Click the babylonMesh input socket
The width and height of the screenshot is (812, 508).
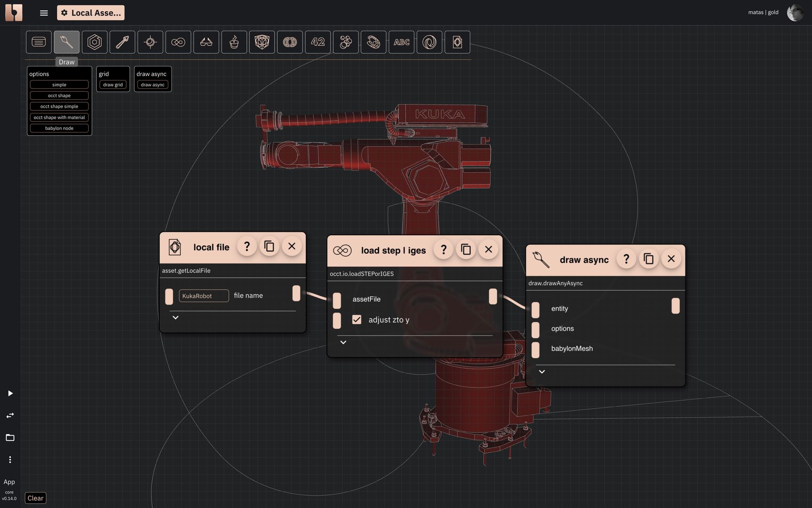(536, 350)
